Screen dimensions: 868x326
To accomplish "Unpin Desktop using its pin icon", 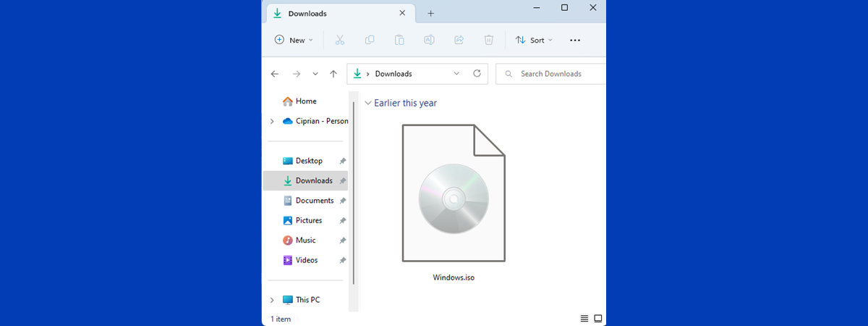I will (343, 161).
